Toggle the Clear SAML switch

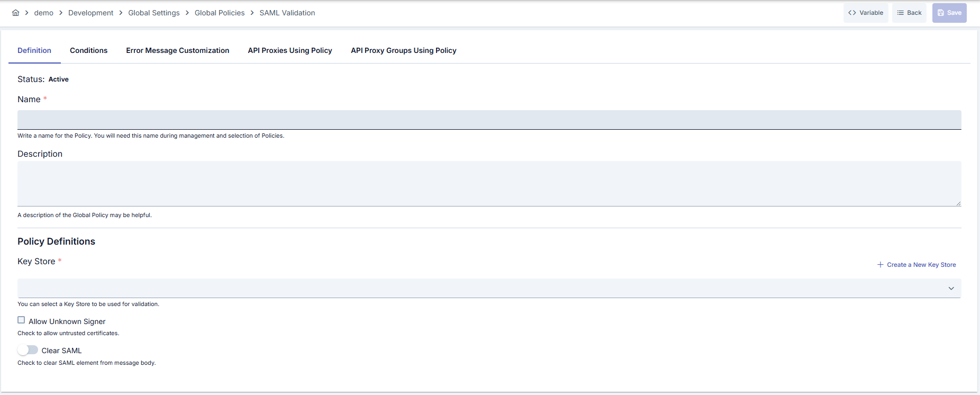click(28, 350)
